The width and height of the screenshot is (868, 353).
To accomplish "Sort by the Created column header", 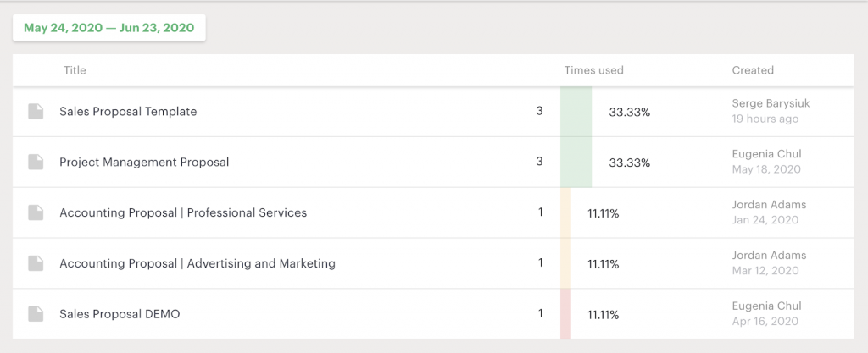I will point(753,70).
